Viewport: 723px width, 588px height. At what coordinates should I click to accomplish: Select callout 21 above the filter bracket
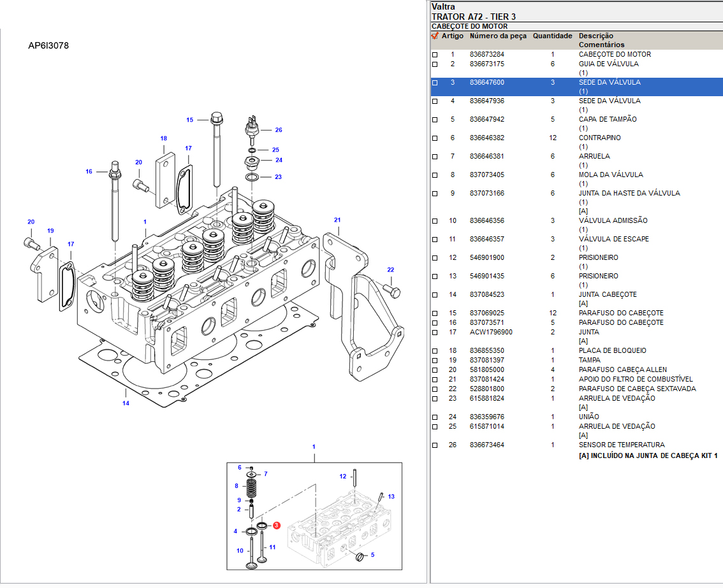[x=337, y=220]
